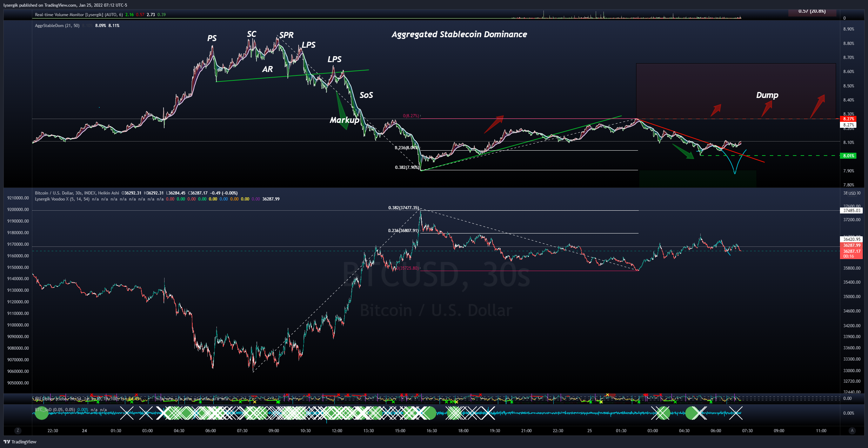This screenshot has height=448, width=868.
Task: Select the Dump annotation label
Action: 767,95
